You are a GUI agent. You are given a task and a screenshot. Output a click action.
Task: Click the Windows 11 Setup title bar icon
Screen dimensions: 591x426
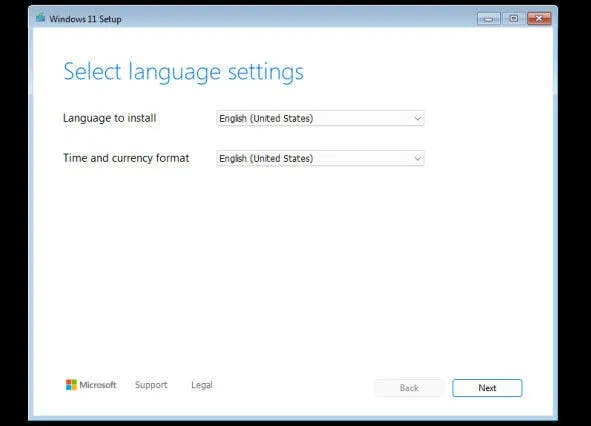(40, 17)
